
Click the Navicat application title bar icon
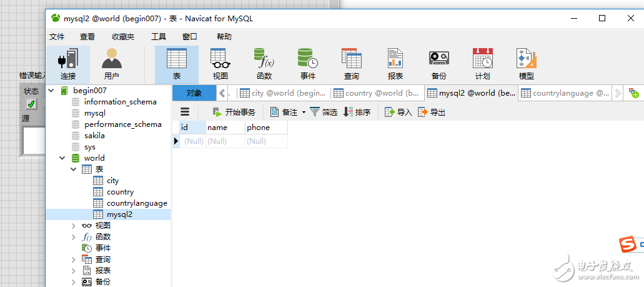point(55,18)
